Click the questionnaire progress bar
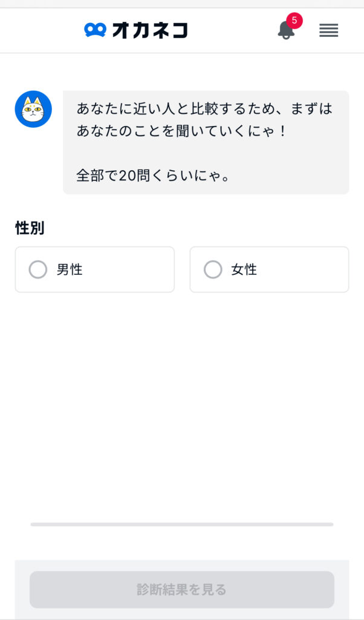This screenshot has width=364, height=620. 181,524
